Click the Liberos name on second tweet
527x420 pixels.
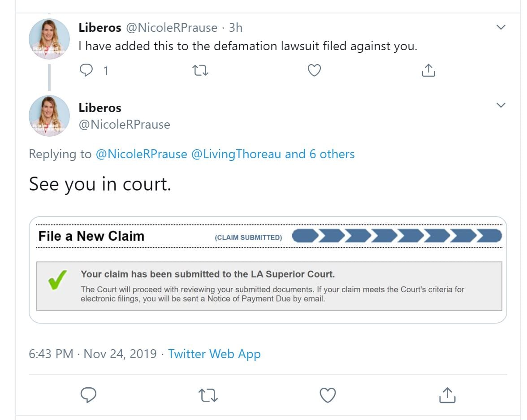click(100, 108)
